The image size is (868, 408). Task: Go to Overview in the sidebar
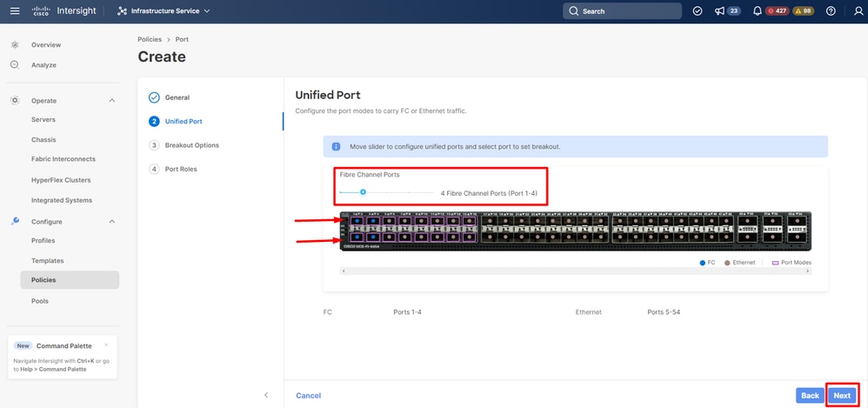tap(46, 45)
